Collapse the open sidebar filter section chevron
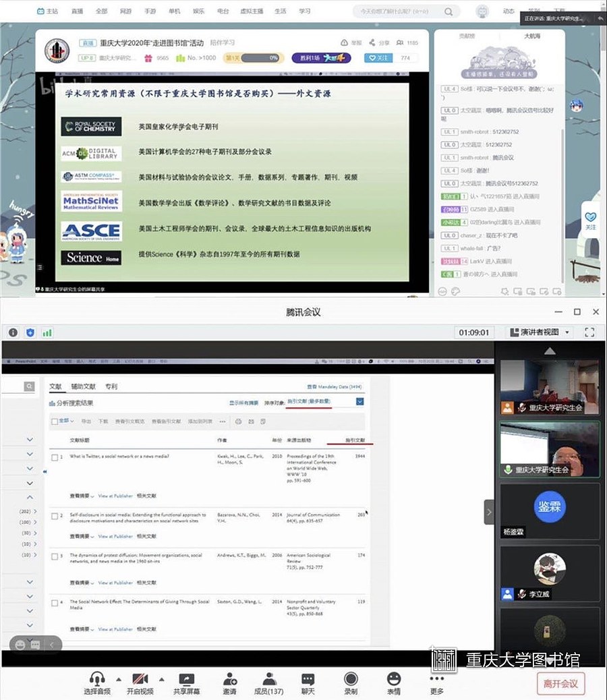Screen dimensions: 607x700 click(30, 497)
